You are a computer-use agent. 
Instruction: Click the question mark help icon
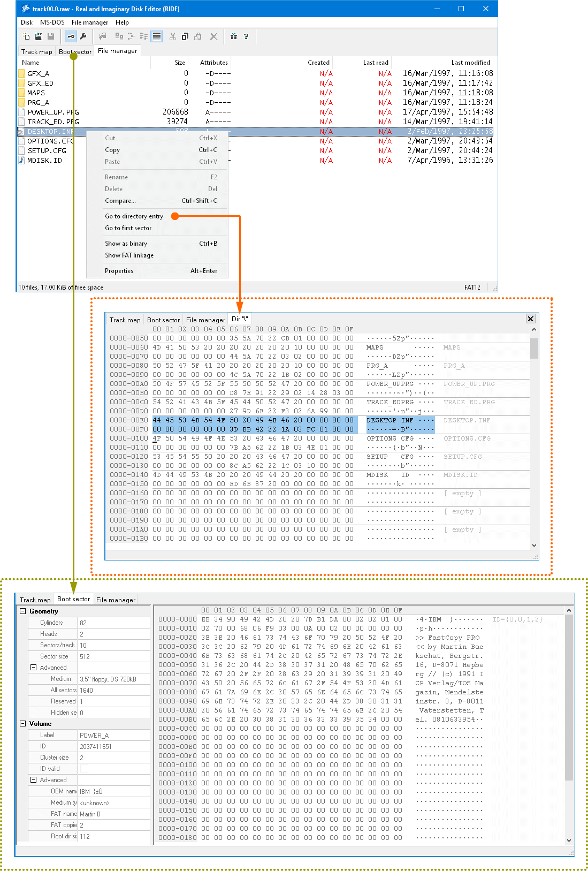[x=246, y=36]
